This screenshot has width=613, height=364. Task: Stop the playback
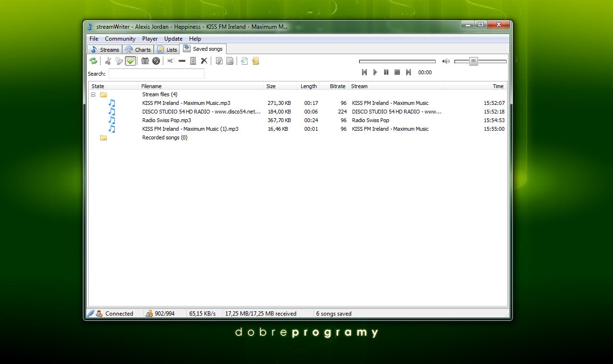(x=397, y=72)
